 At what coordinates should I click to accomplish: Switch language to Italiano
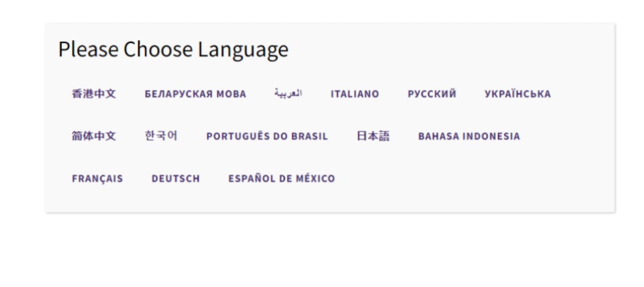pyautogui.click(x=355, y=94)
